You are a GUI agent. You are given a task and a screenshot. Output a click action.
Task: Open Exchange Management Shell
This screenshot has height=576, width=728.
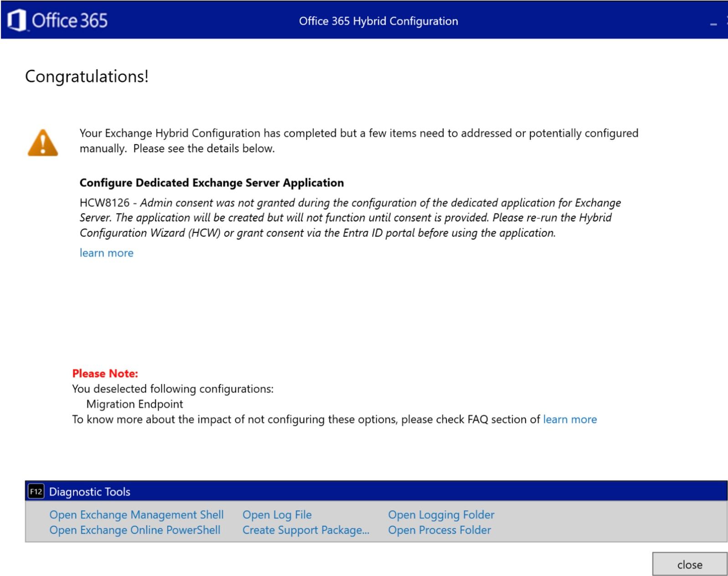[136, 514]
